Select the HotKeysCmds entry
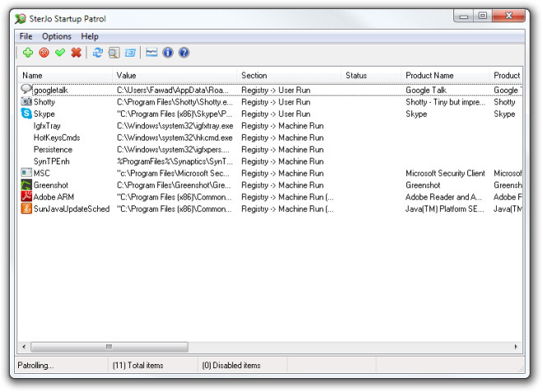This screenshot has width=543, height=392. (x=57, y=137)
